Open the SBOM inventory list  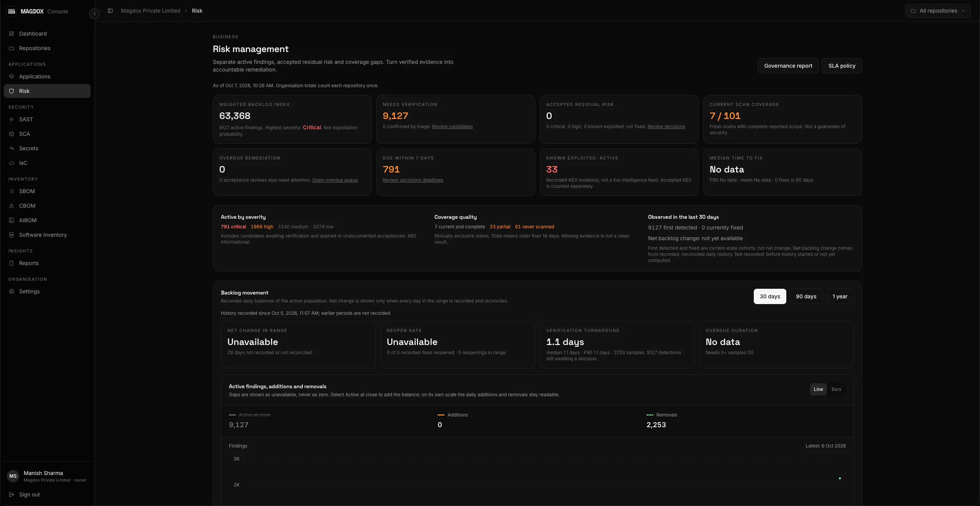[47, 191]
